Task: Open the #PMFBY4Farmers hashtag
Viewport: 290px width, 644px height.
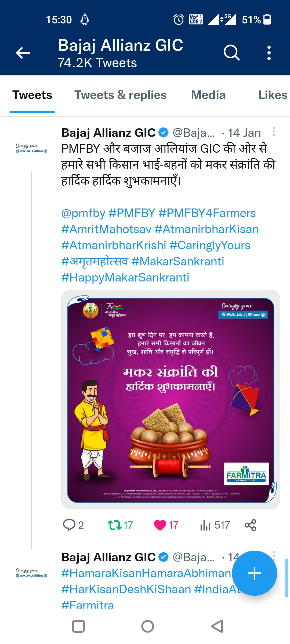Action: 207,213
